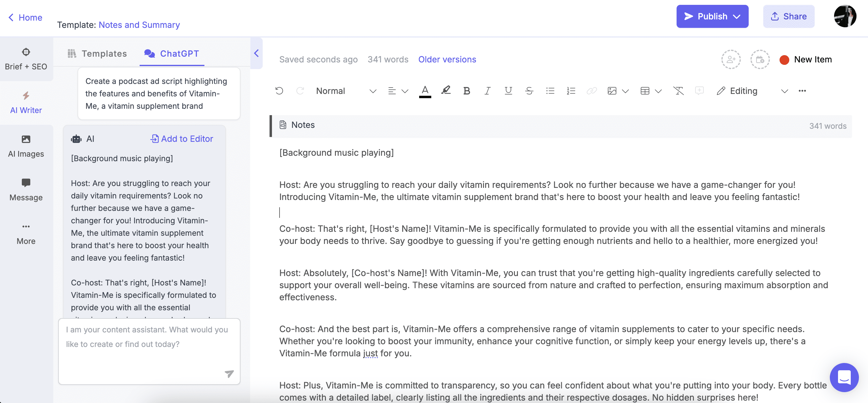
Task: Click the Notes section document icon
Action: pyautogui.click(x=283, y=125)
